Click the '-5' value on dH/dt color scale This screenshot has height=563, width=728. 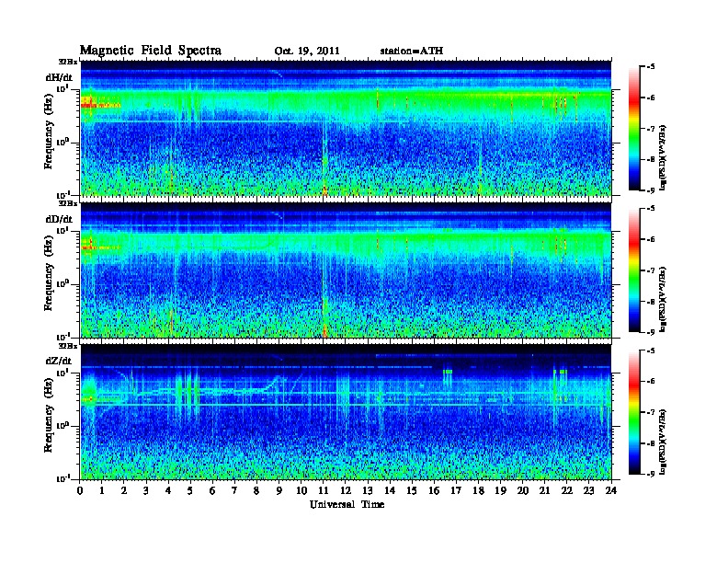click(651, 67)
